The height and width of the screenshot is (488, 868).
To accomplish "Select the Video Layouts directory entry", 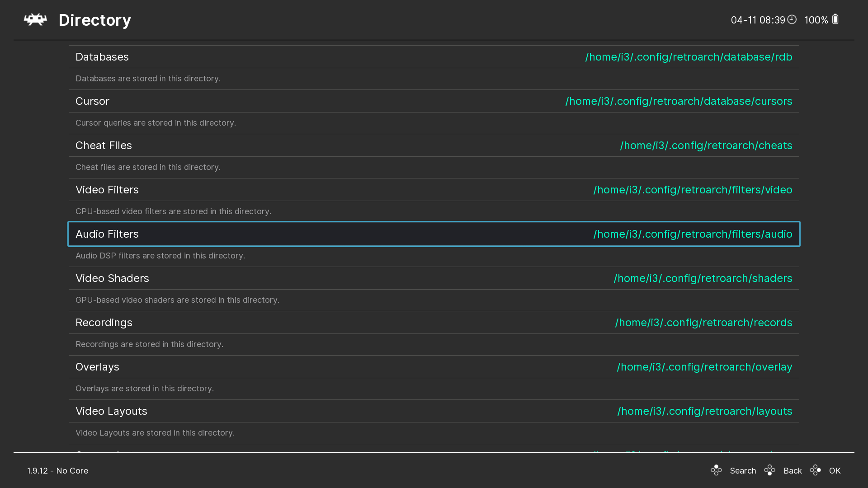I will click(111, 411).
